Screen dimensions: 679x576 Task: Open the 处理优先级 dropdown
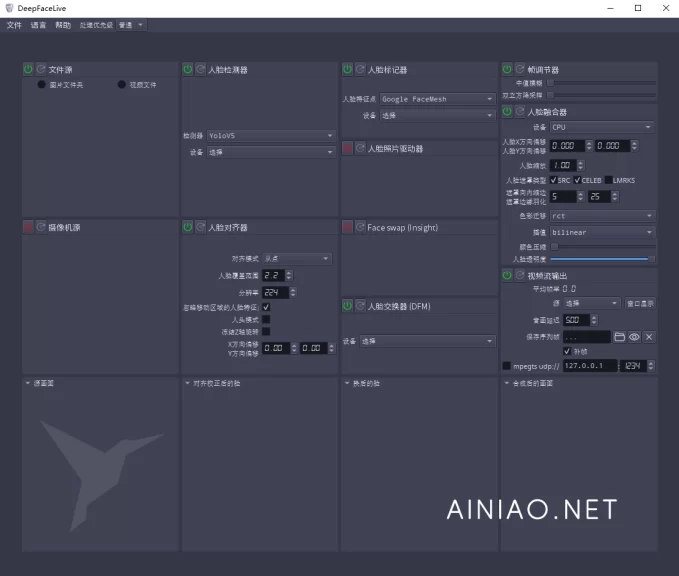coord(131,25)
